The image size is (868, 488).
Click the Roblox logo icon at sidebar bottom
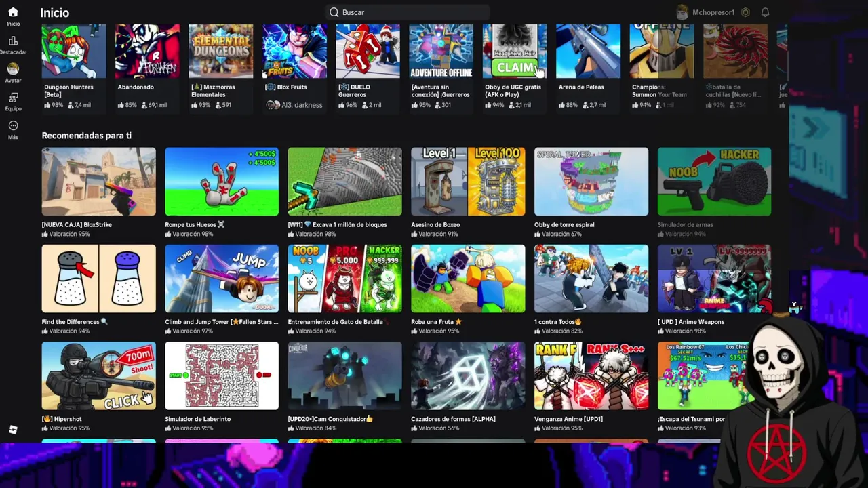[13, 430]
